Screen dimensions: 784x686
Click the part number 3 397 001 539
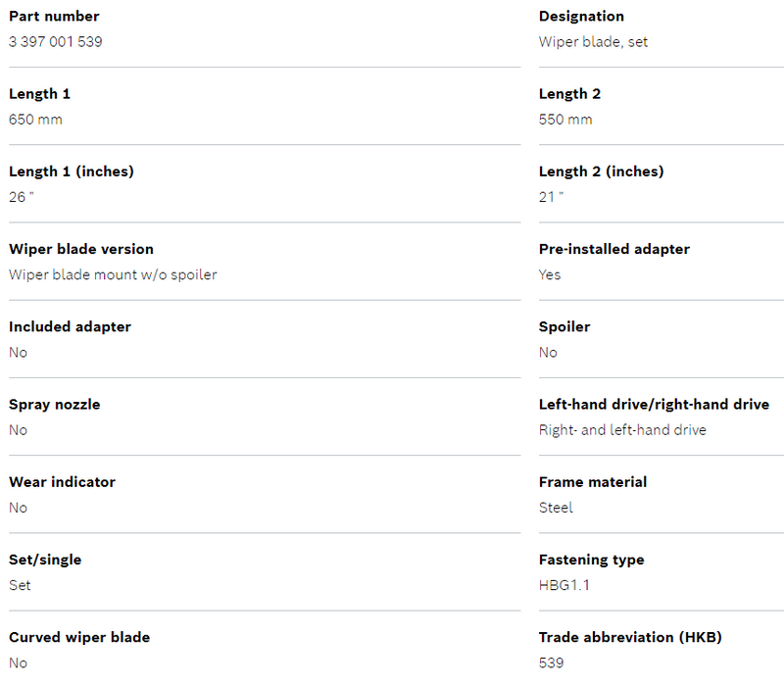tap(56, 42)
